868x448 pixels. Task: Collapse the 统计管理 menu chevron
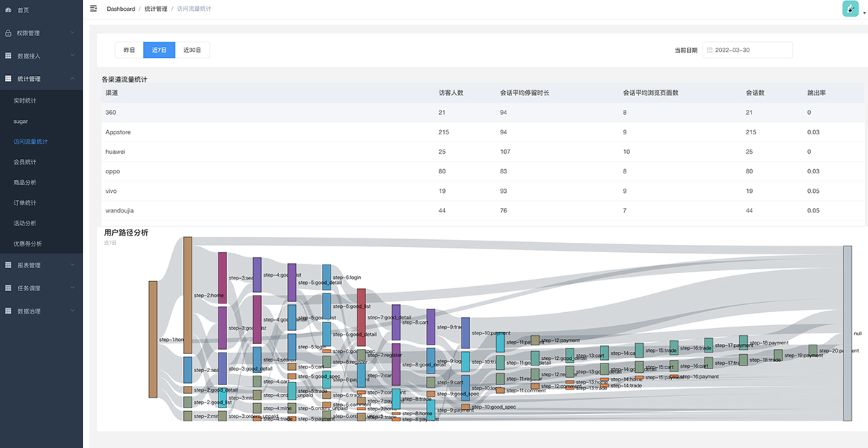click(x=72, y=78)
